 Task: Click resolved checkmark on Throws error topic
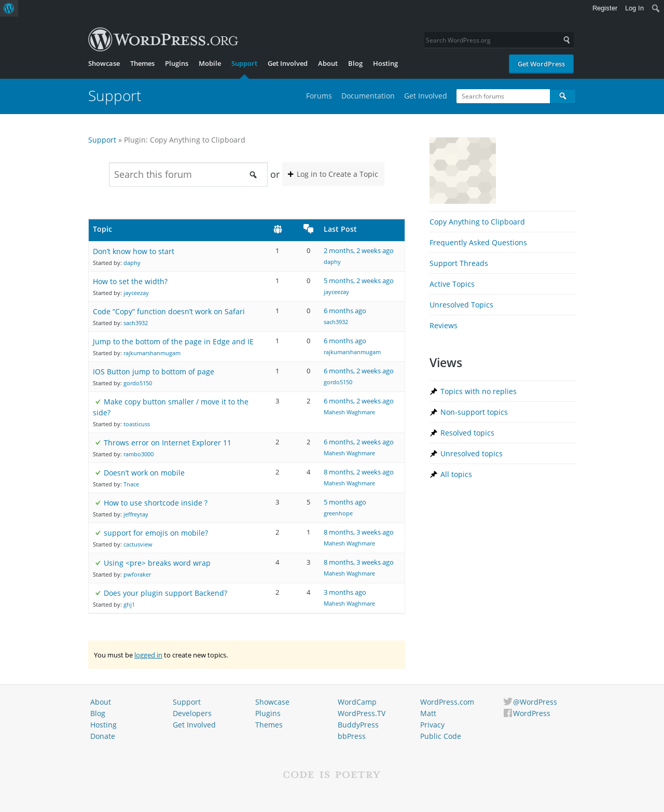[98, 443]
